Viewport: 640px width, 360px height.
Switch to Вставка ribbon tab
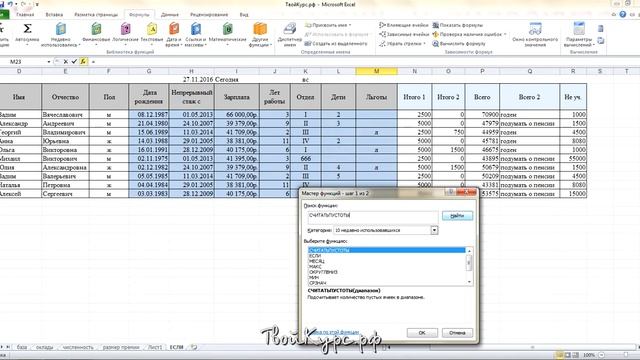pos(54,15)
